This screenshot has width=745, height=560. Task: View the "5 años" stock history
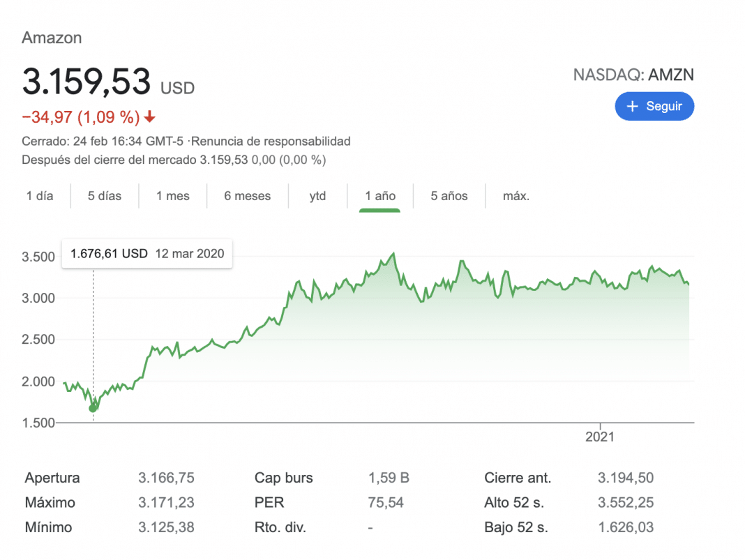449,196
